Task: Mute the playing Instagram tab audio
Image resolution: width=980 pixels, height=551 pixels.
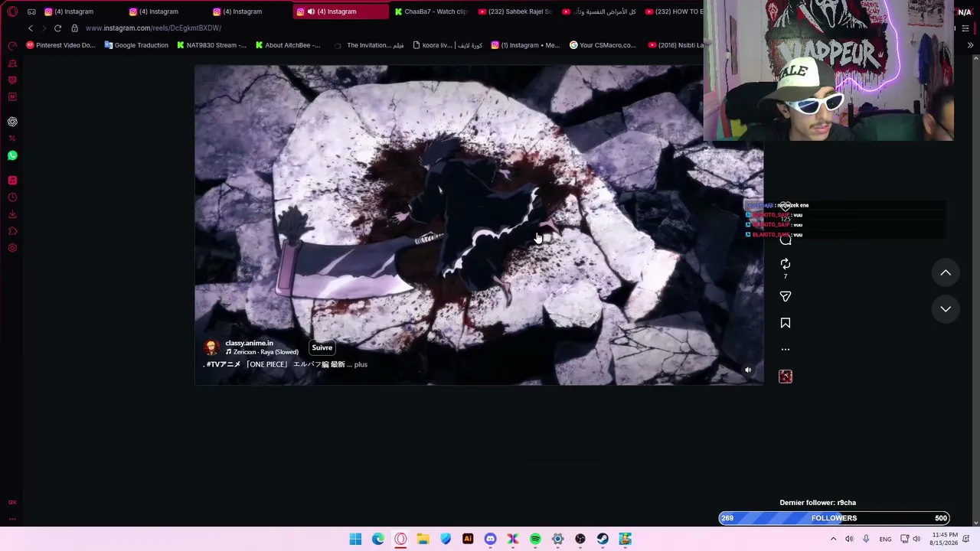Action: 312,11
